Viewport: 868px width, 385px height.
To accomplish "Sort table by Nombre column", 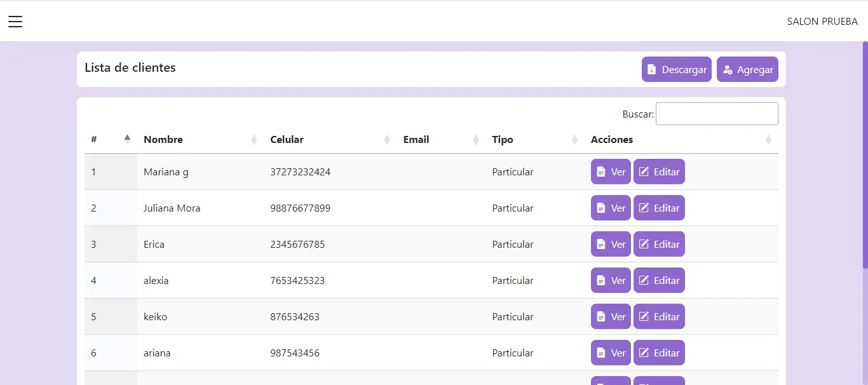I will pyautogui.click(x=200, y=140).
